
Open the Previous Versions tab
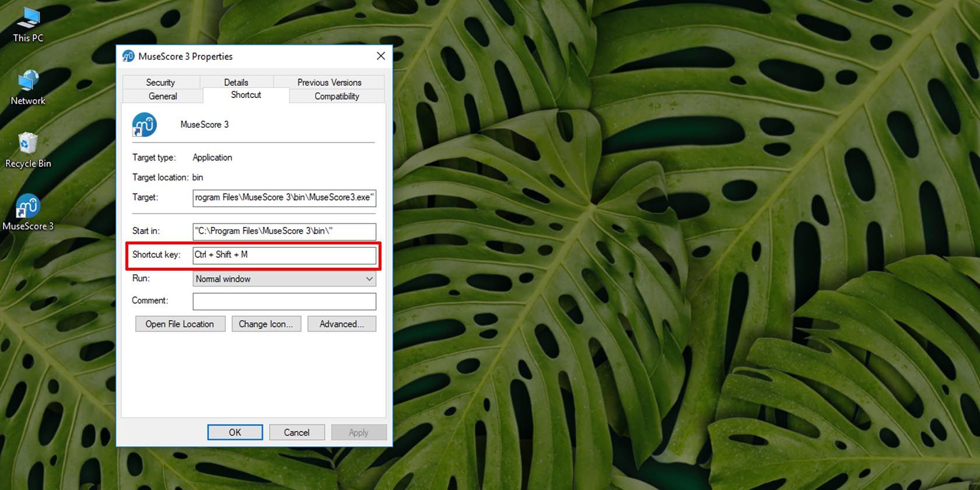pos(330,82)
